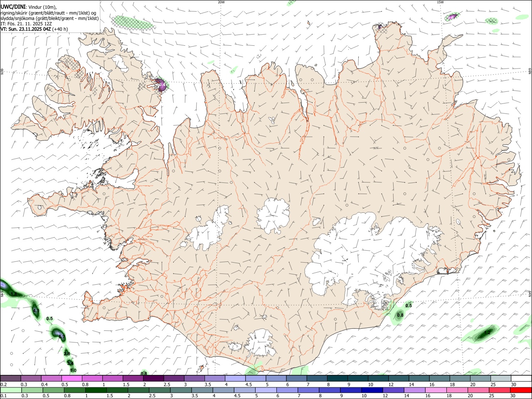Image resolution: width=532 pixels, height=399 pixels.
Task: Select the white 30 snow legend swatch
Action: 521,379
